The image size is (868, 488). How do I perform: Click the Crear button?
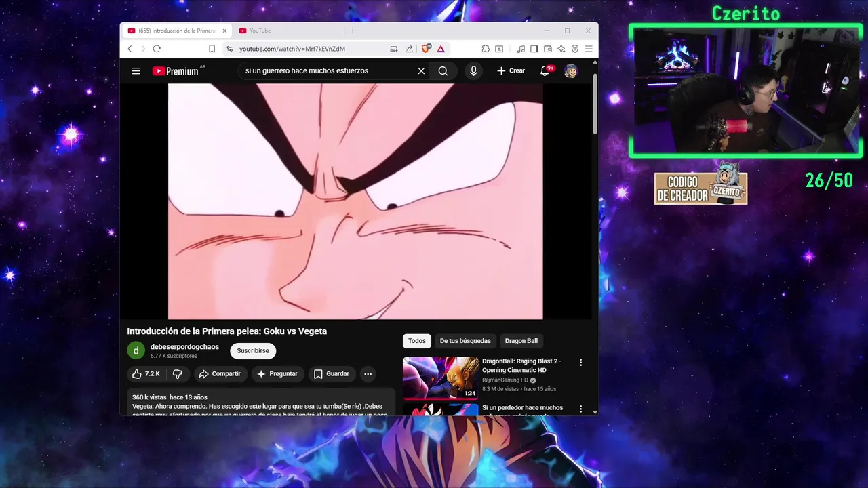(511, 70)
